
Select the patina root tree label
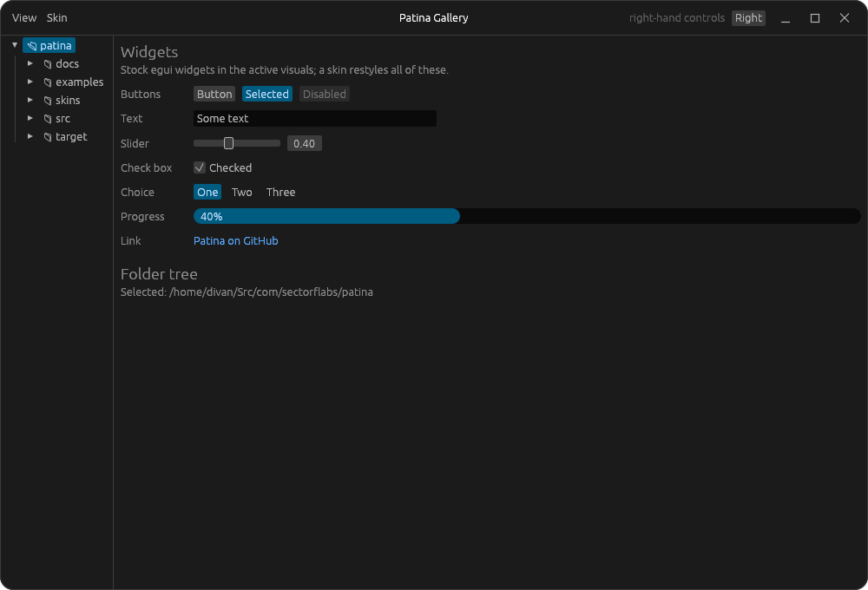[x=56, y=45]
